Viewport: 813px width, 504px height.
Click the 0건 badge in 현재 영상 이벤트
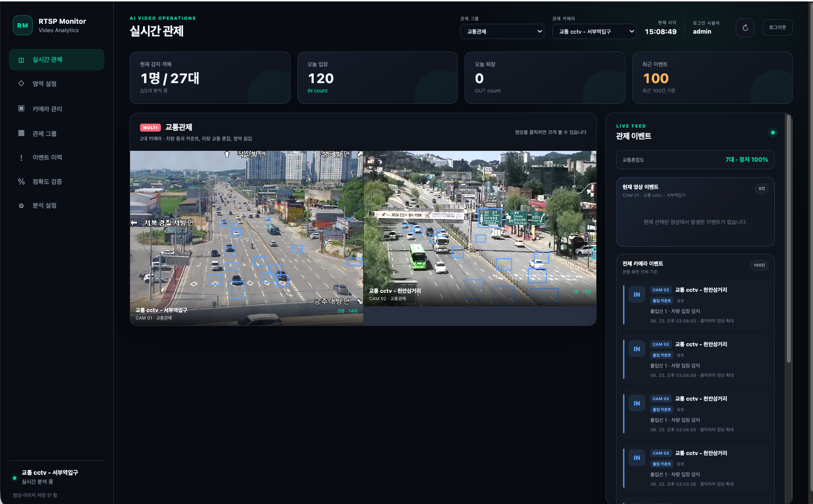(x=762, y=188)
